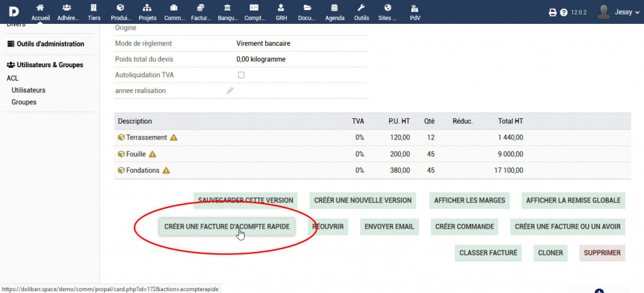This screenshot has height=293, width=644.
Task: Open the Outils d'administration section
Action: (x=45, y=44)
